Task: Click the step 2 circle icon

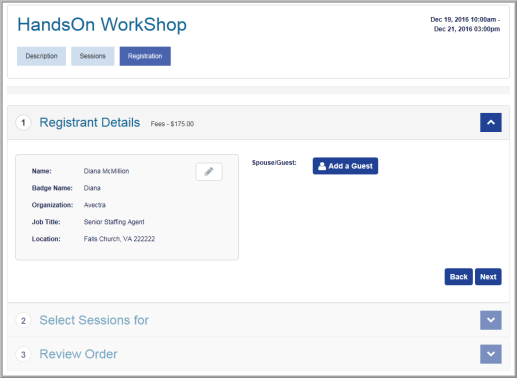Action: pos(23,321)
